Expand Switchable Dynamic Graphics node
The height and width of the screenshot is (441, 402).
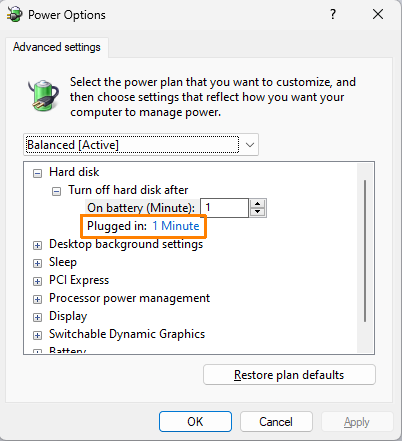click(x=37, y=335)
